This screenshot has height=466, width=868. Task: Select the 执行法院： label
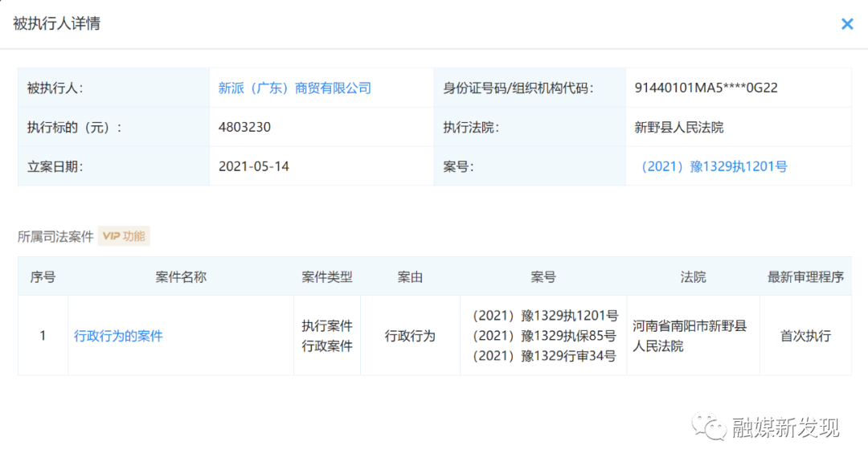pos(470,127)
